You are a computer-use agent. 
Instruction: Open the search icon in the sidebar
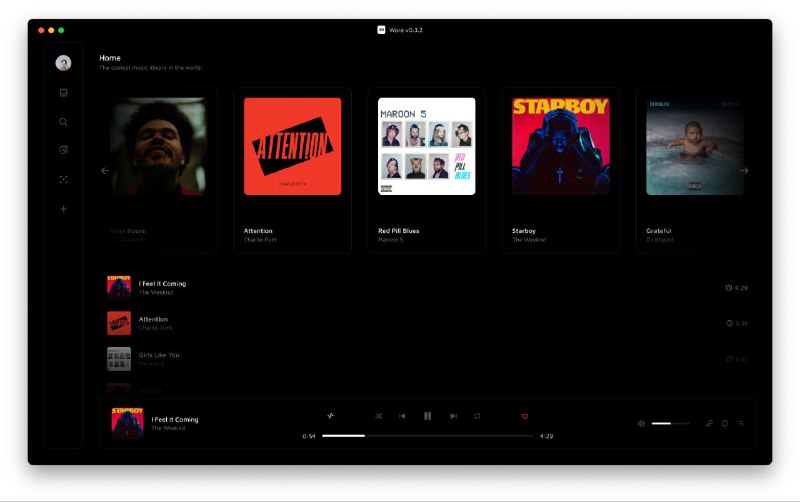(x=63, y=122)
